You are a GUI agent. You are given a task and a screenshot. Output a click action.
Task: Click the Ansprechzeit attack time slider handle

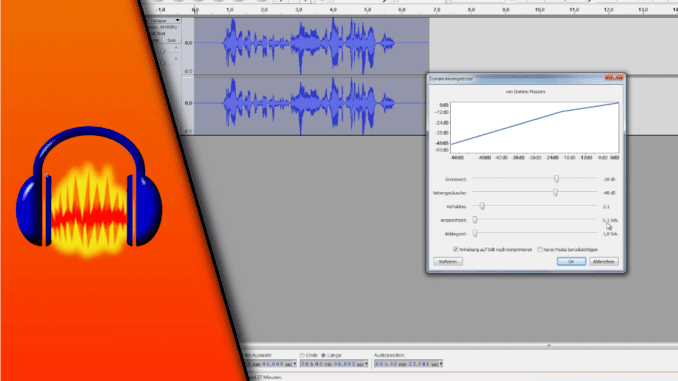click(x=475, y=220)
